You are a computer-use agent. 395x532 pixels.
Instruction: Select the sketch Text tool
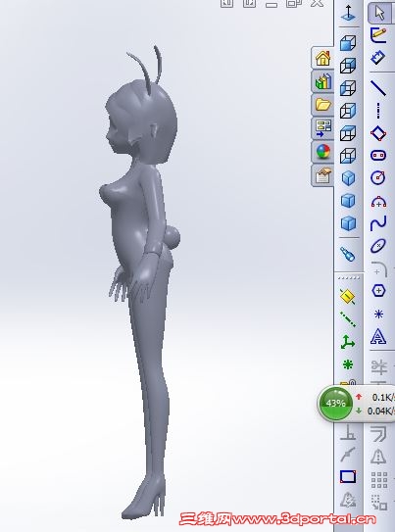[x=378, y=336]
